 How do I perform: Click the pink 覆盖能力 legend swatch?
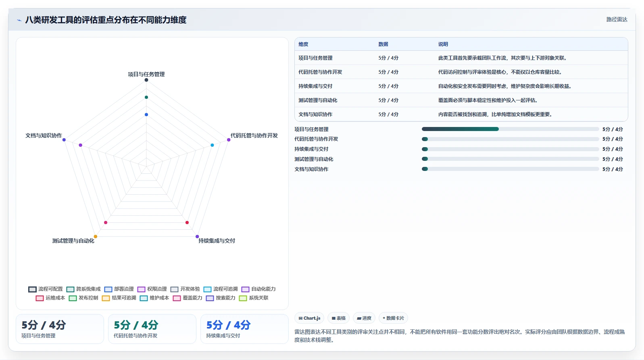point(177,298)
